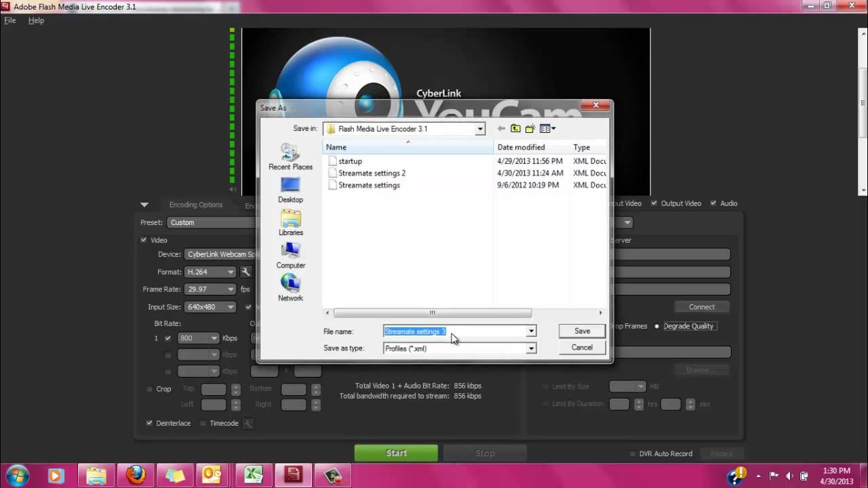The height and width of the screenshot is (488, 868).
Task: Enable DVR Auto Record checkbox
Action: [632, 453]
